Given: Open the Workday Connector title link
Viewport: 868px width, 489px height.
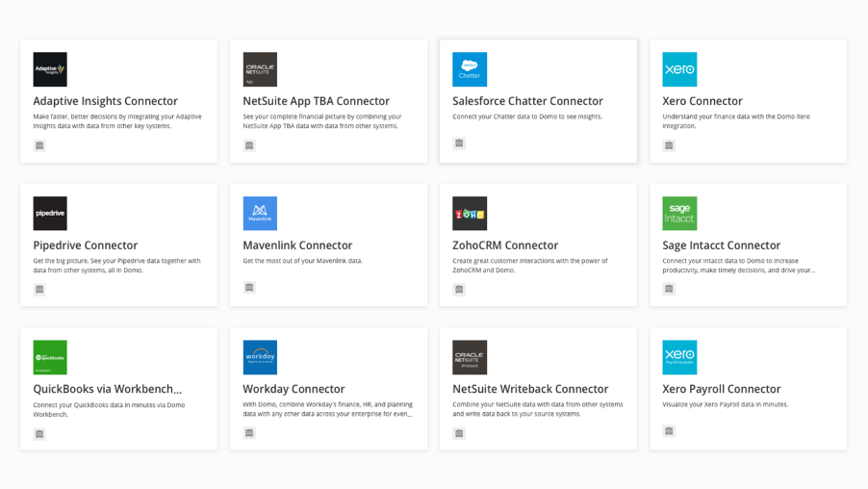Looking at the screenshot, I should [x=294, y=389].
